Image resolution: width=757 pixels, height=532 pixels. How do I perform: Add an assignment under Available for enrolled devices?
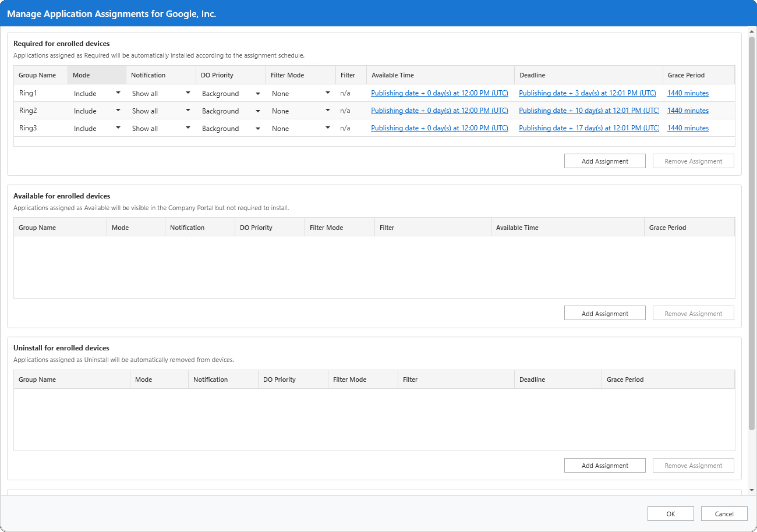tap(604, 313)
